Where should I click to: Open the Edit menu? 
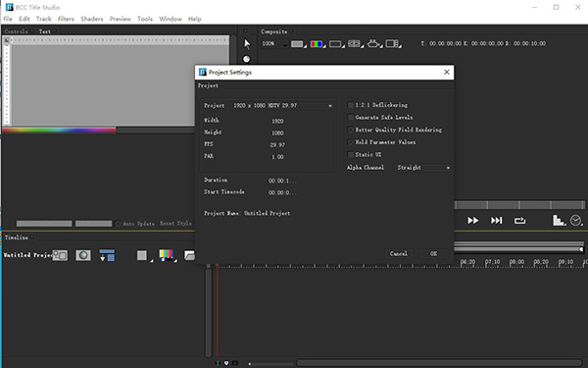(x=24, y=19)
